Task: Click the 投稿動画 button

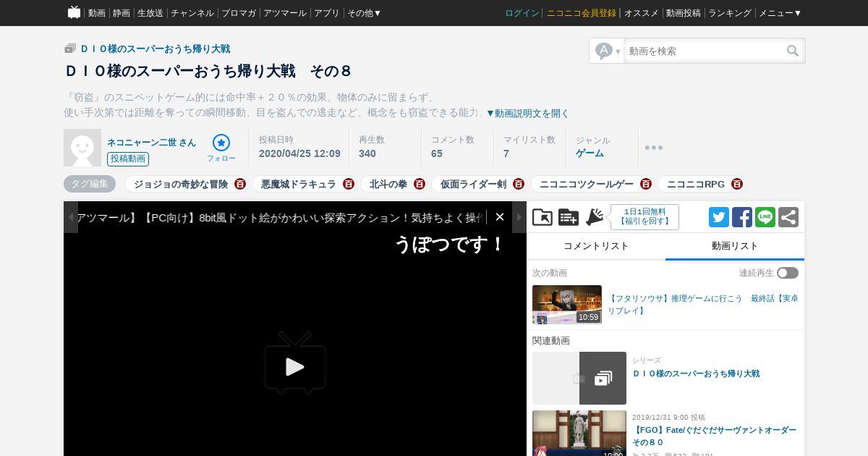Action: click(x=128, y=159)
